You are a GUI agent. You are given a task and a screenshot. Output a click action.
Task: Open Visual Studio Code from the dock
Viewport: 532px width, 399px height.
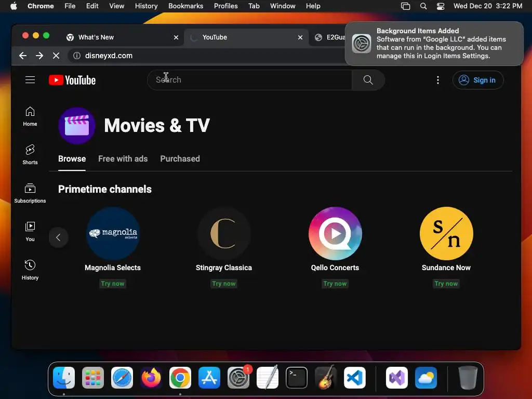tap(354, 378)
